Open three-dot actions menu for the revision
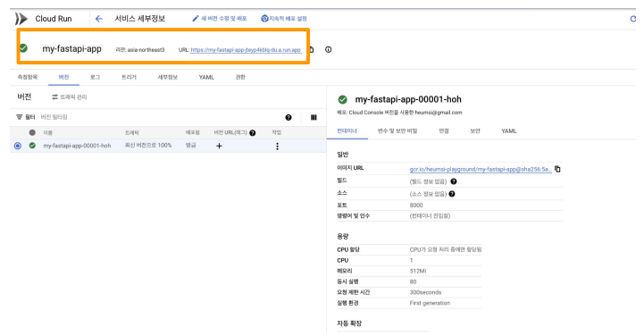 coord(277,147)
